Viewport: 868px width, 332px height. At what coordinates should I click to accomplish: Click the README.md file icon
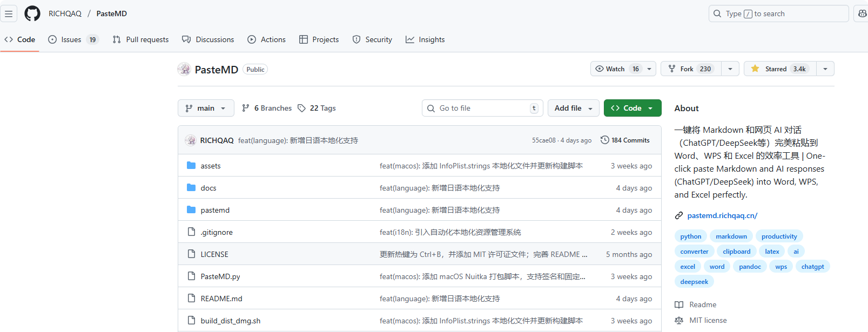[x=191, y=298]
